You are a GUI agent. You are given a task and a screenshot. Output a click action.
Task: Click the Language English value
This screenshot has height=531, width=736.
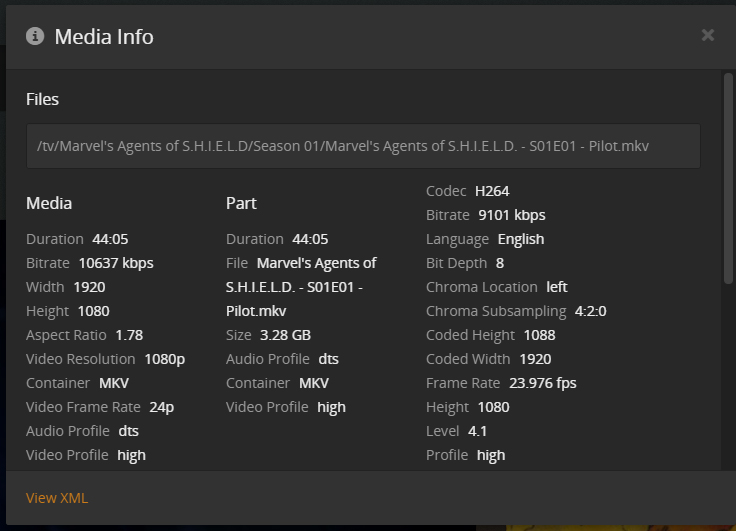pyautogui.click(x=520, y=239)
